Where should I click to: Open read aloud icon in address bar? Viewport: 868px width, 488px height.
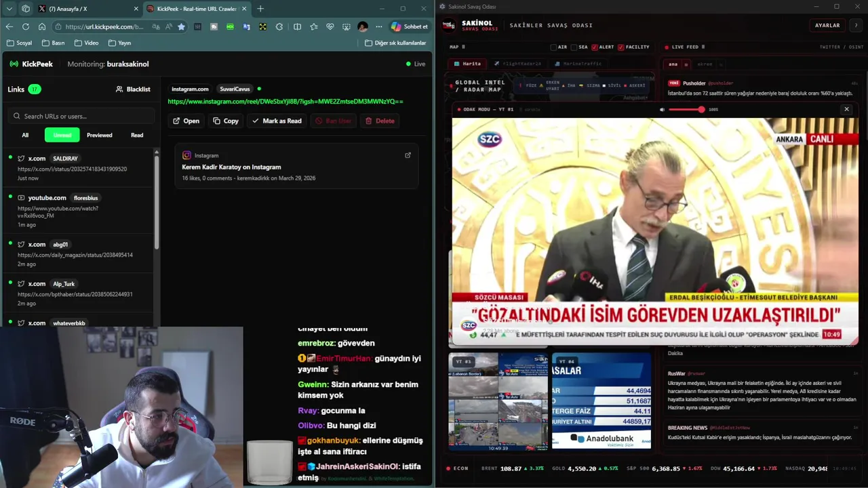point(169,26)
